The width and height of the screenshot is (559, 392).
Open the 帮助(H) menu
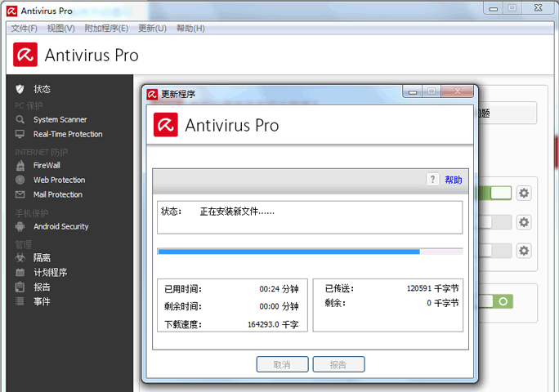click(x=190, y=28)
